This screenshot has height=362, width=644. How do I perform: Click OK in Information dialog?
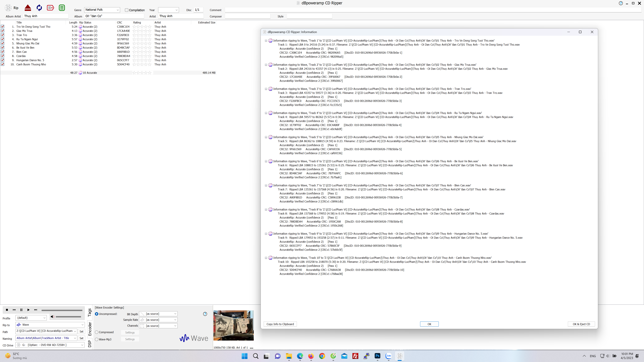tap(429, 324)
